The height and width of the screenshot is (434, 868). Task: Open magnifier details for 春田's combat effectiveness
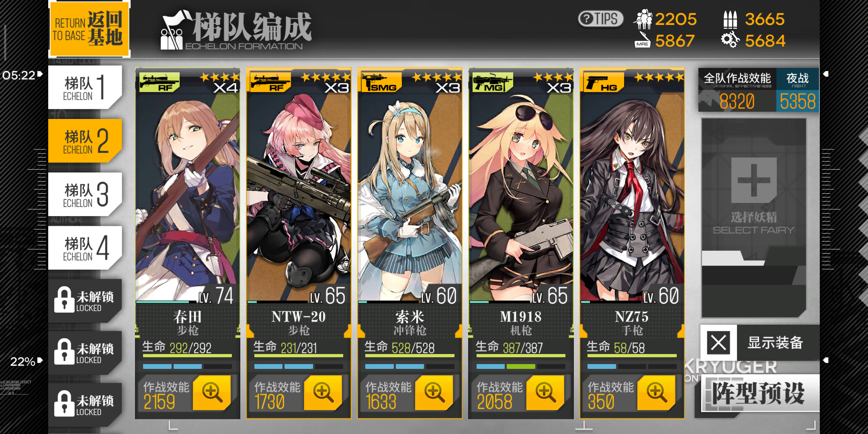[x=212, y=393]
